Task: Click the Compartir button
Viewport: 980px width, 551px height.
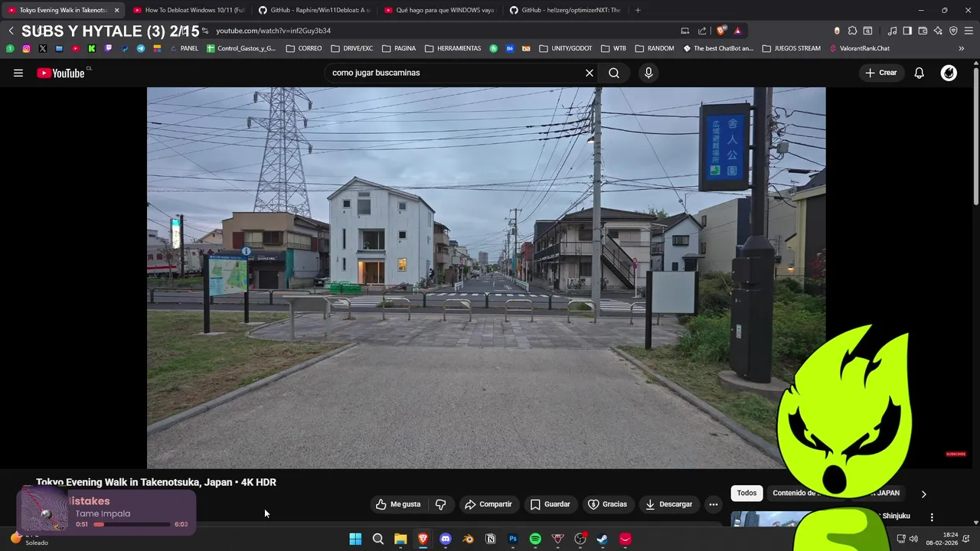Action: (488, 504)
